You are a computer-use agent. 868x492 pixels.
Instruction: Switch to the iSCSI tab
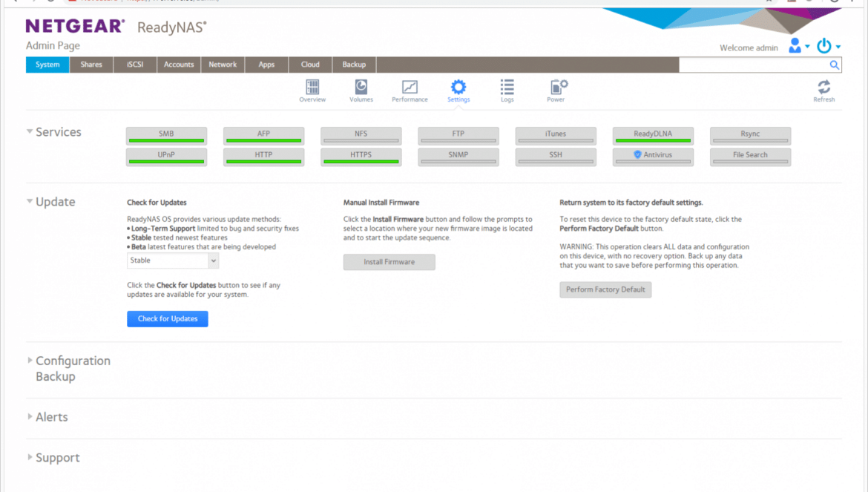tap(135, 65)
